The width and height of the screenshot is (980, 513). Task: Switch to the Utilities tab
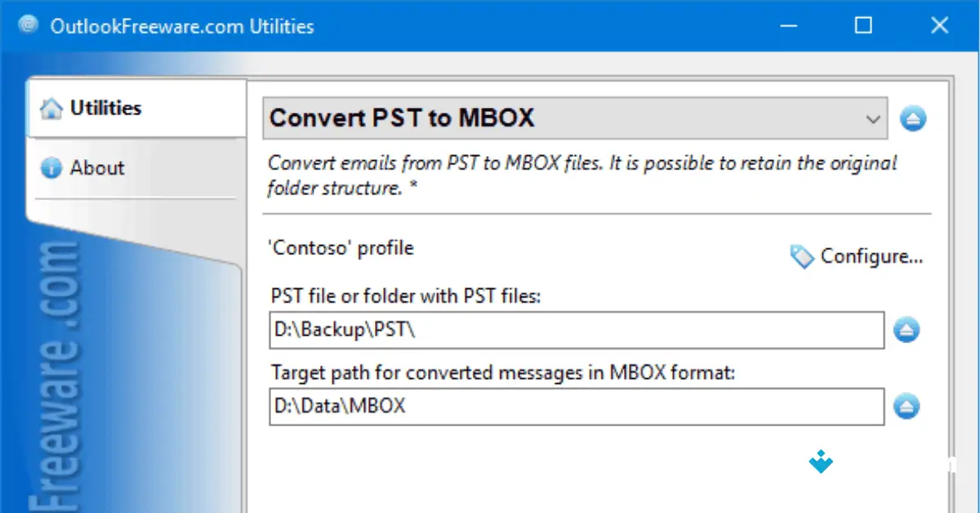[106, 107]
